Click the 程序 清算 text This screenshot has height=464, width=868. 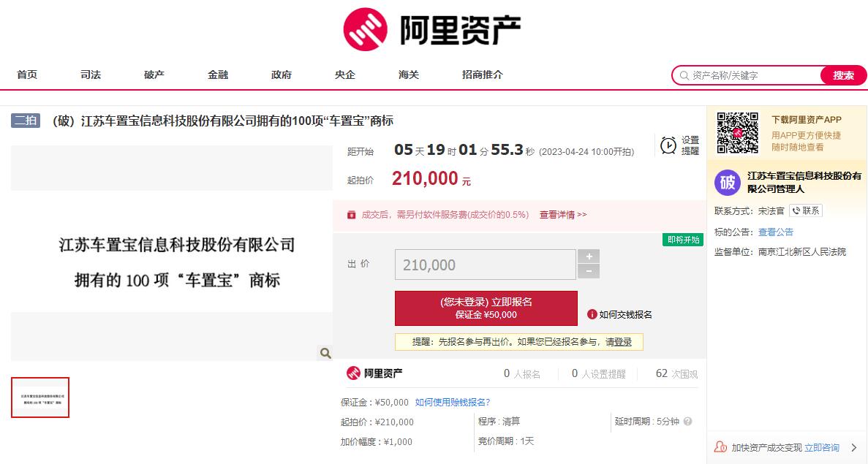pos(499,422)
